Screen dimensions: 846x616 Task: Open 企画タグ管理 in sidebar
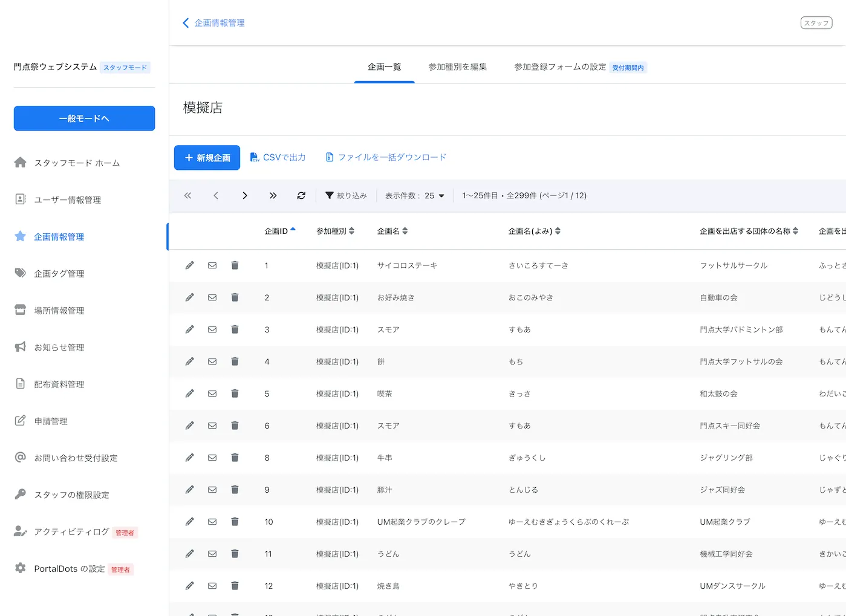[84, 273]
